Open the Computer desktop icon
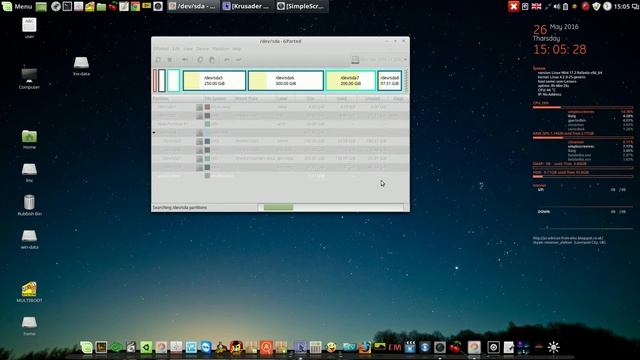This screenshot has width=640, height=360. (x=29, y=78)
